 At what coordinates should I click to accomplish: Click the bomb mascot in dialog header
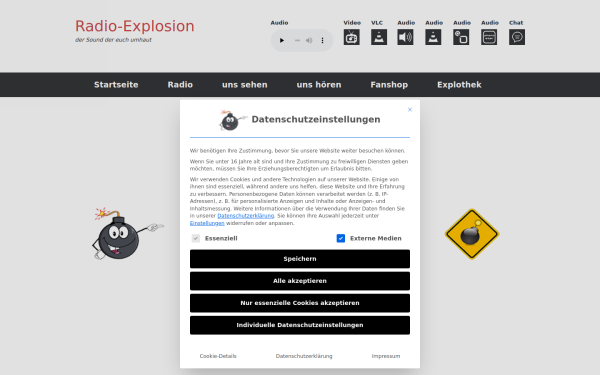[233, 120]
